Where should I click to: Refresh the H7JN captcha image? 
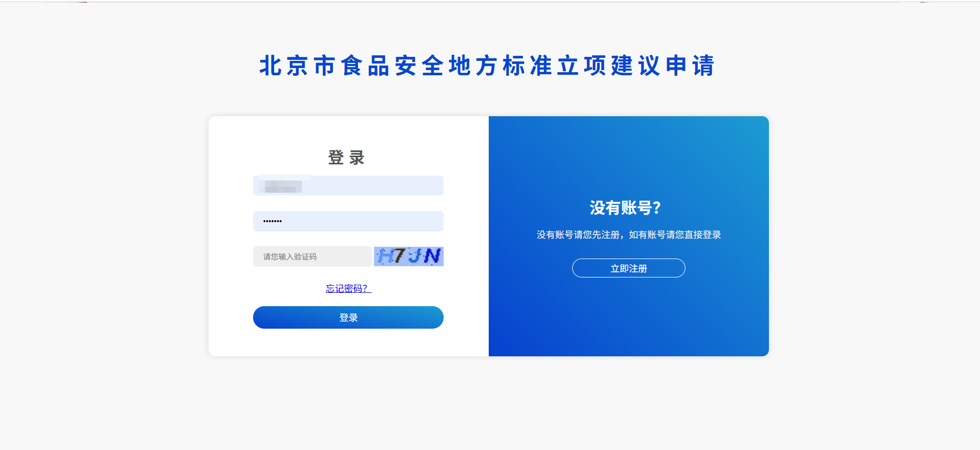[408, 256]
